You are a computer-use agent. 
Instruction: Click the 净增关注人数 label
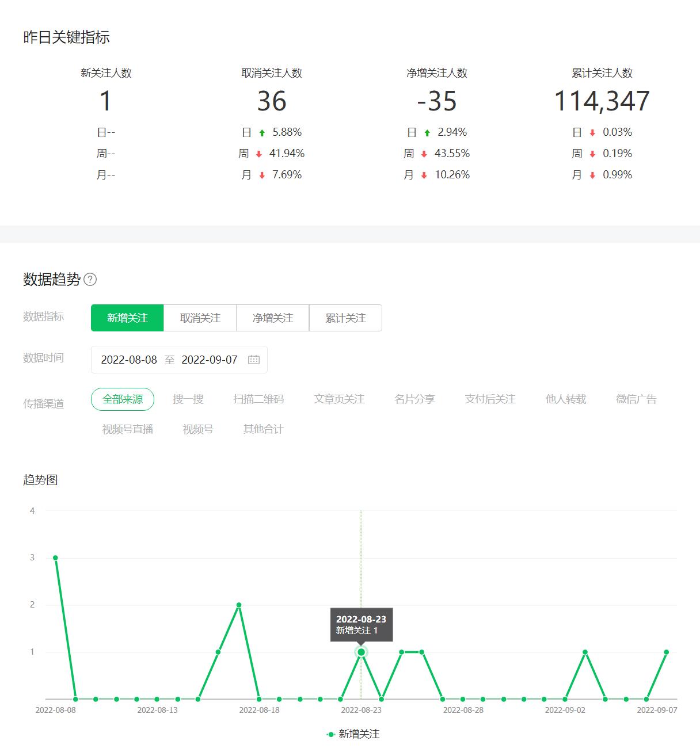tap(437, 73)
